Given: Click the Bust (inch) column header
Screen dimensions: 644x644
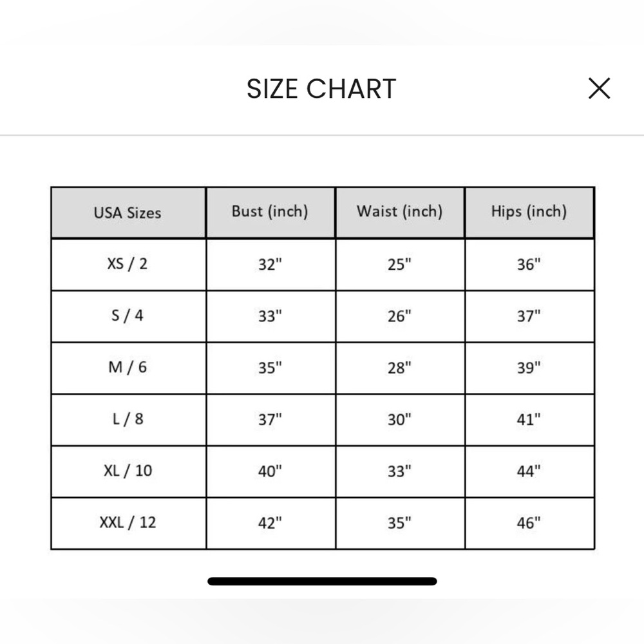Looking at the screenshot, I should coord(270,212).
